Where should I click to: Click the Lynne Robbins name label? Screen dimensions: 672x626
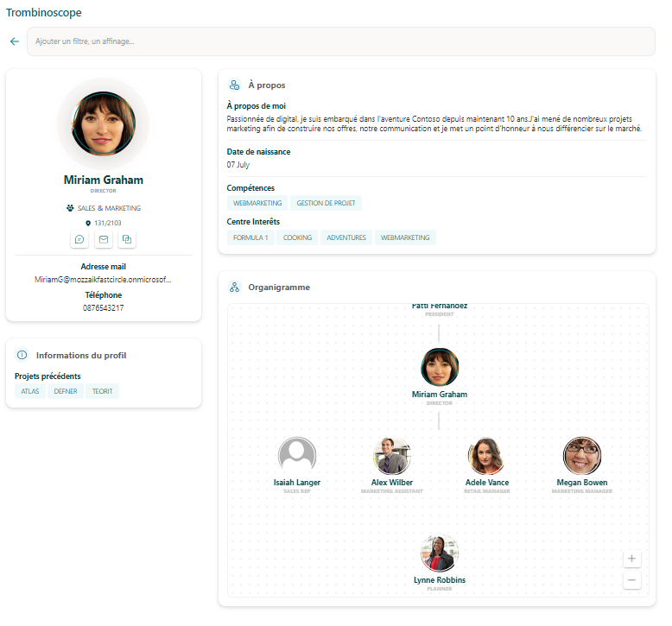pyautogui.click(x=440, y=579)
